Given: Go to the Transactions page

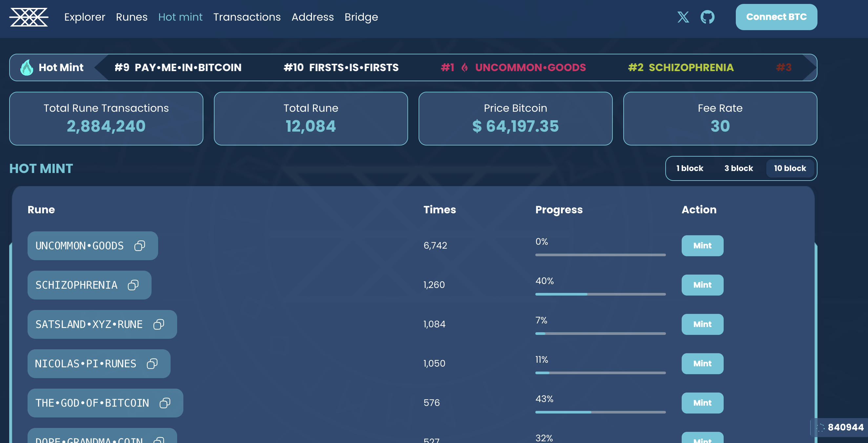Looking at the screenshot, I should (247, 17).
